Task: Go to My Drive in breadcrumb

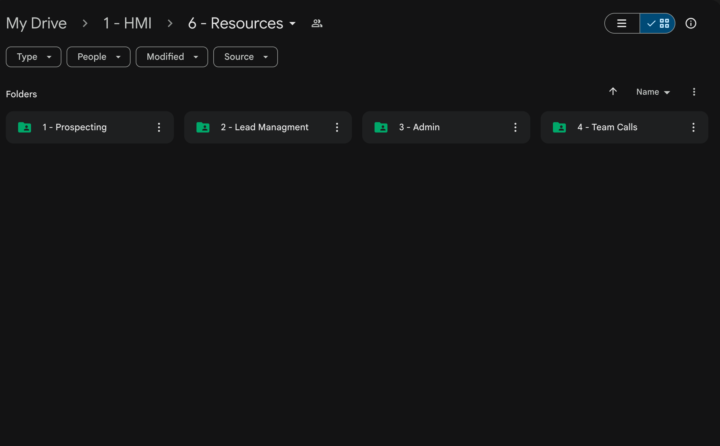Action: tap(36, 23)
